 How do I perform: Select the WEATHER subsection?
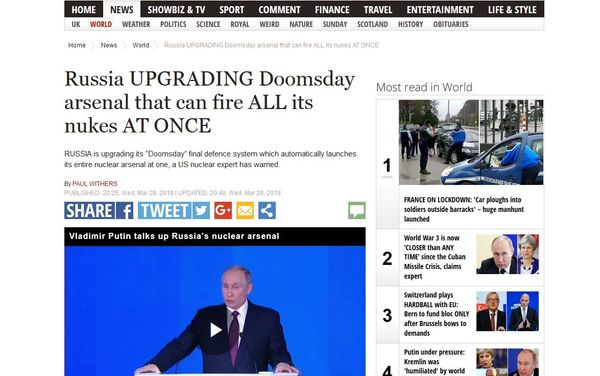pyautogui.click(x=136, y=24)
